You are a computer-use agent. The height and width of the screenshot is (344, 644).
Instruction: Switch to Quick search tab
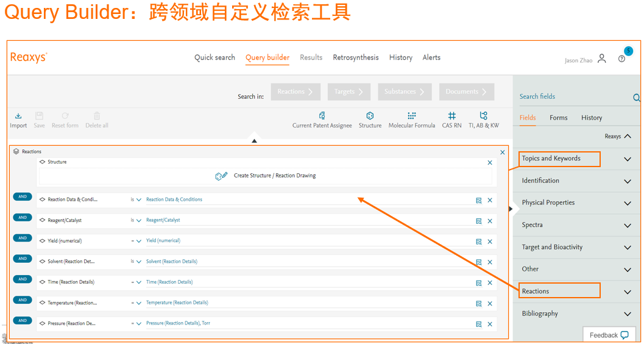pyautogui.click(x=215, y=57)
